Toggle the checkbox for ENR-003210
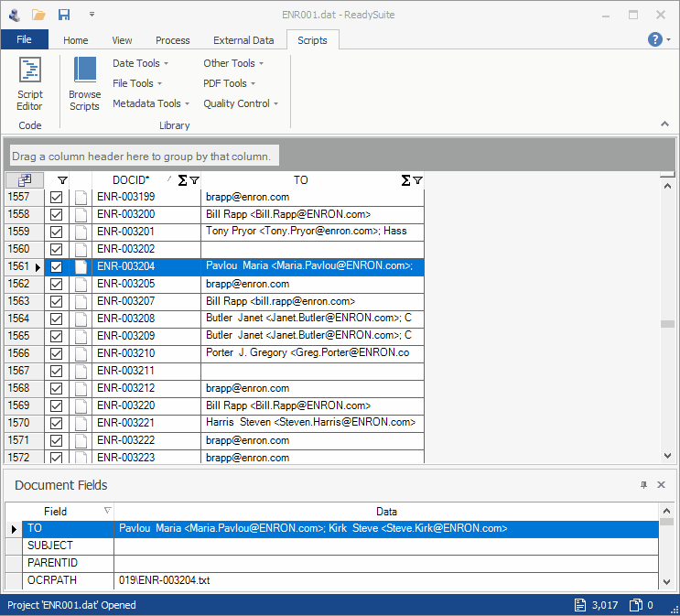The height and width of the screenshot is (616, 680). (56, 353)
